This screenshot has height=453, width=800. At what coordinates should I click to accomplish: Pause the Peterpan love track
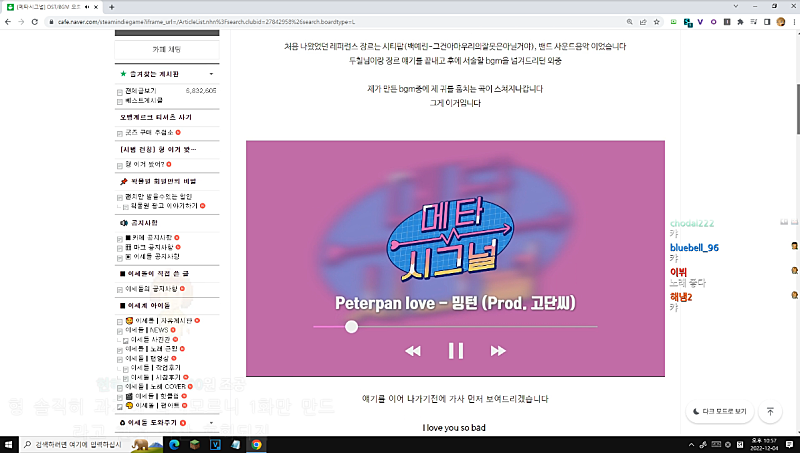point(456,351)
